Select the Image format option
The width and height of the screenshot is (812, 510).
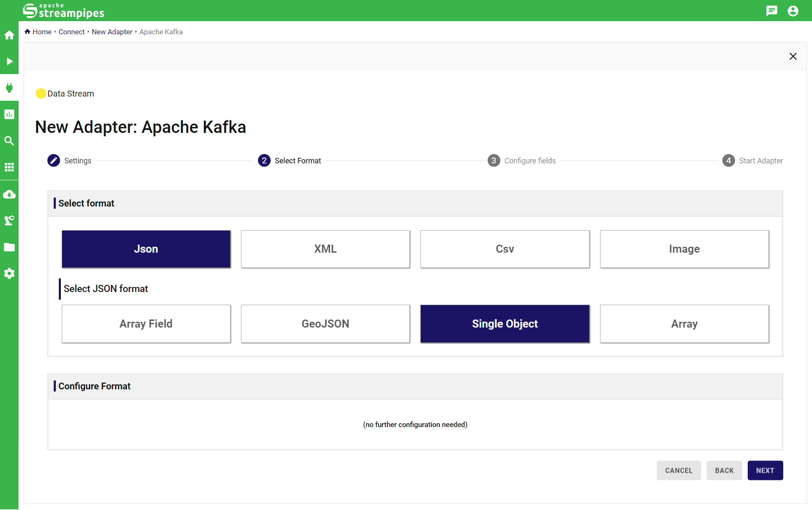(x=684, y=249)
